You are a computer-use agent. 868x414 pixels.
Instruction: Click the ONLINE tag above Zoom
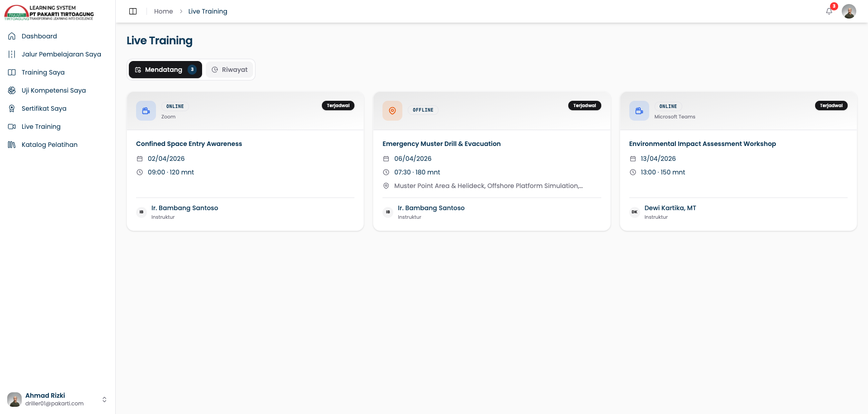coord(175,107)
